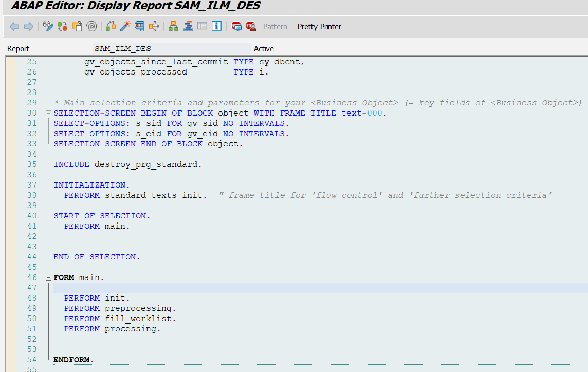
Task: Collapse the SELECTION-SCREEN block on line 30
Action: (x=48, y=113)
